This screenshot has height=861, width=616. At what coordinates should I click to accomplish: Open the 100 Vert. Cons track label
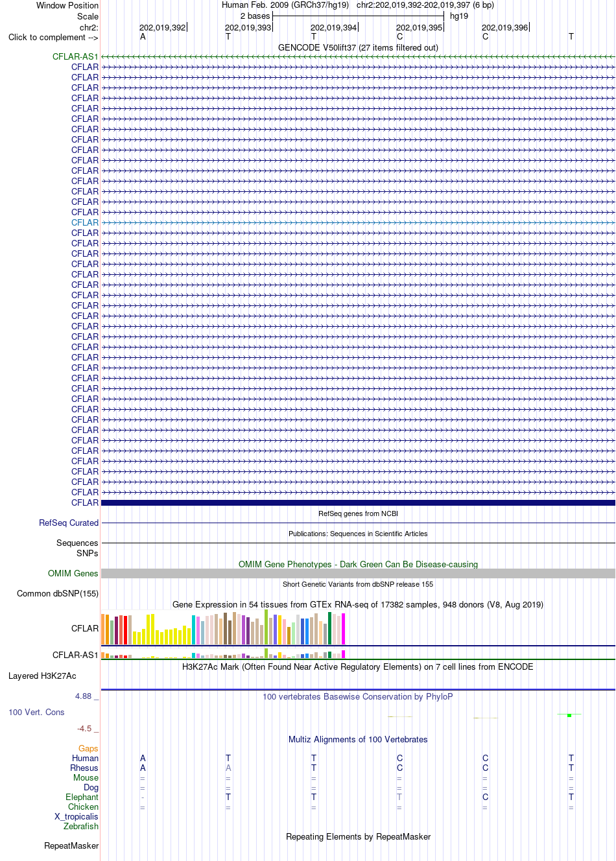pyautogui.click(x=36, y=712)
